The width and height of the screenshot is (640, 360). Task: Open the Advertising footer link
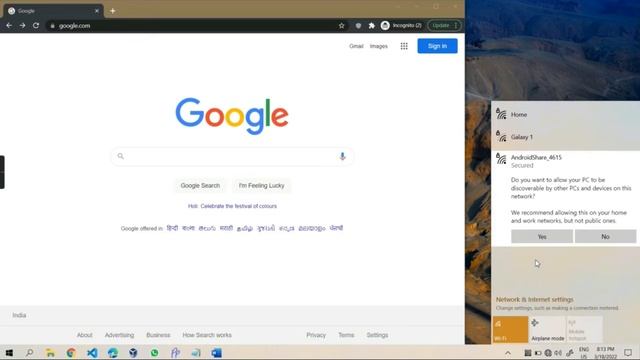coord(119,335)
